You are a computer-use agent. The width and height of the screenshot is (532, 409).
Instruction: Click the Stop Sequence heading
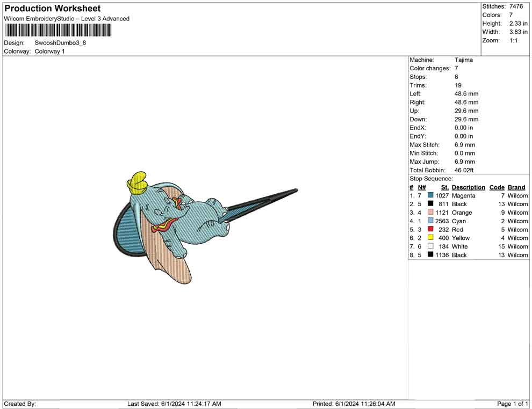431,179
